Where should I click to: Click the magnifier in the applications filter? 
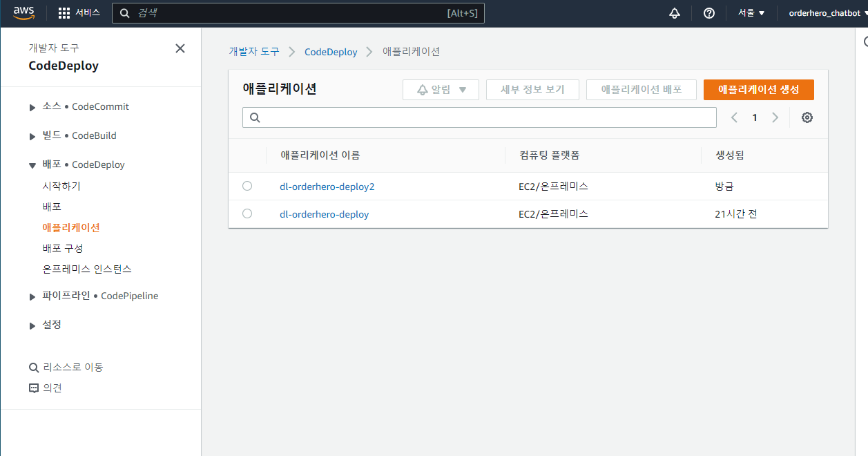pos(255,117)
